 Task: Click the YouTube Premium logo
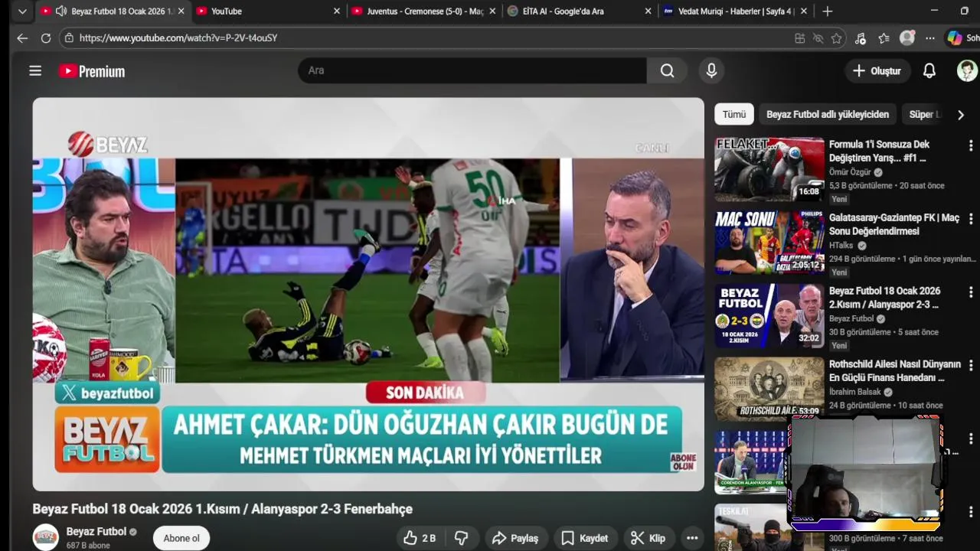click(92, 71)
